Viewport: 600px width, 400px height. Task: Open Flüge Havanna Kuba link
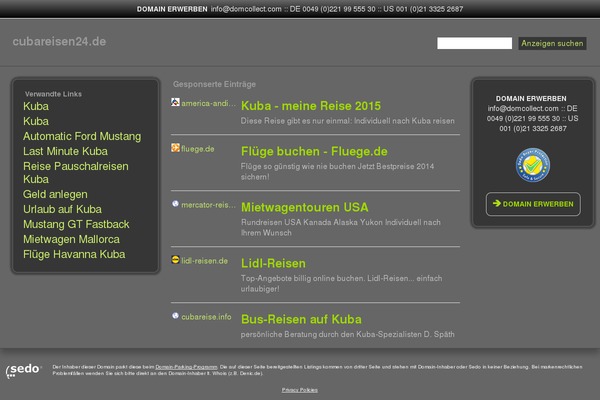click(74, 255)
